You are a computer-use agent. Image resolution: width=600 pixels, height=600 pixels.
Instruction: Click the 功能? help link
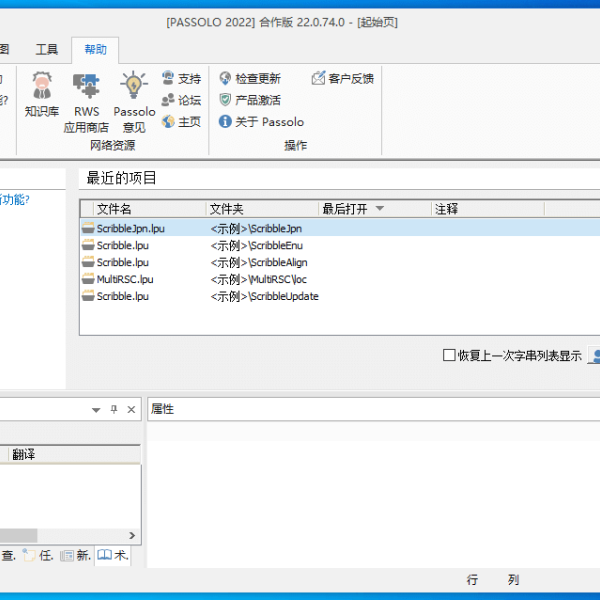[15, 199]
